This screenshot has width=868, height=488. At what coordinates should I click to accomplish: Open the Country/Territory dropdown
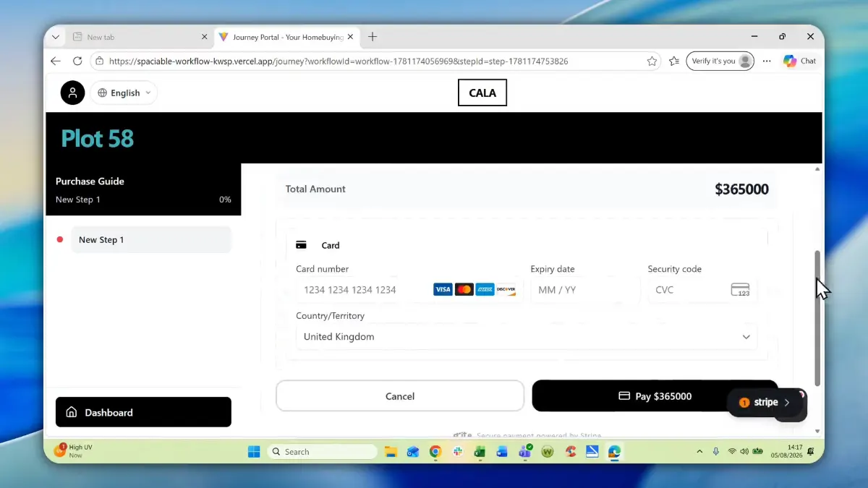pyautogui.click(x=527, y=337)
